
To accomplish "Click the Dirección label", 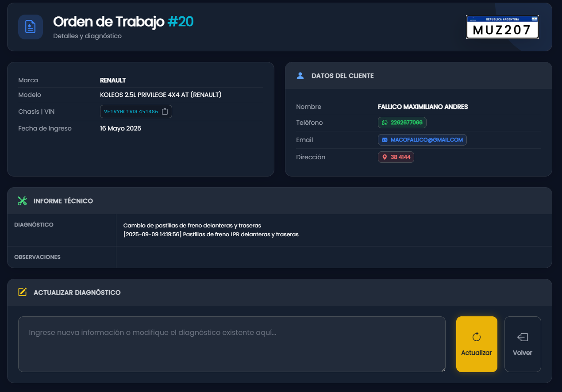I will (x=311, y=157).
